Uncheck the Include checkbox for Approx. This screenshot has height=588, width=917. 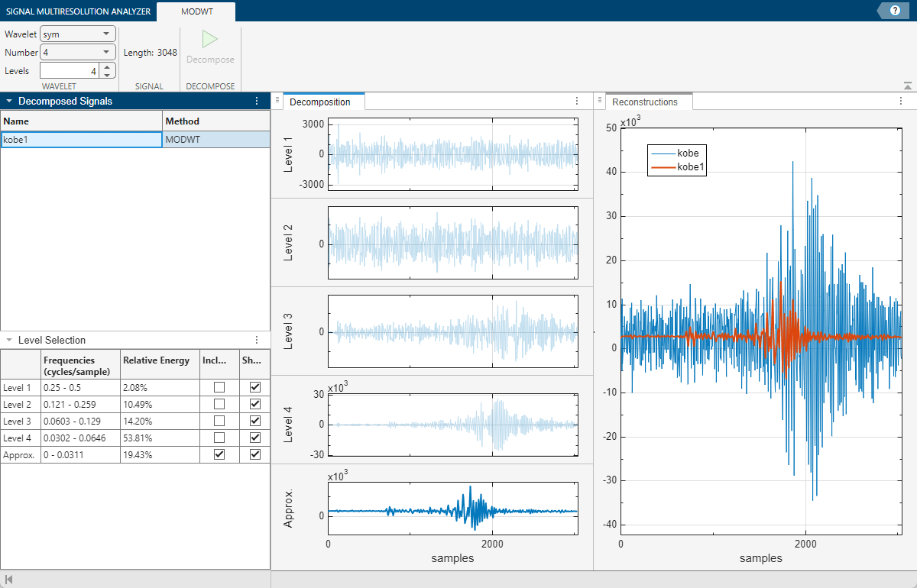[219, 454]
